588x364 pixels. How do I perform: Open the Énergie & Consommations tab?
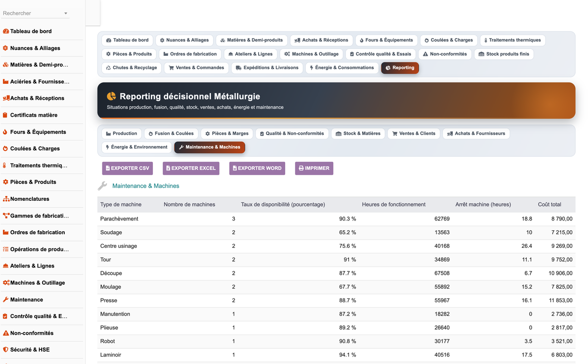click(342, 68)
